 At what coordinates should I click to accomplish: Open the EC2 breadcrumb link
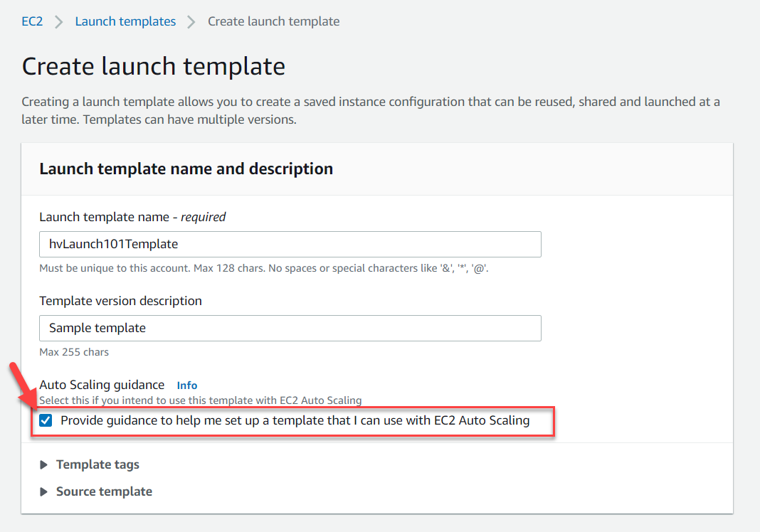pyautogui.click(x=32, y=21)
